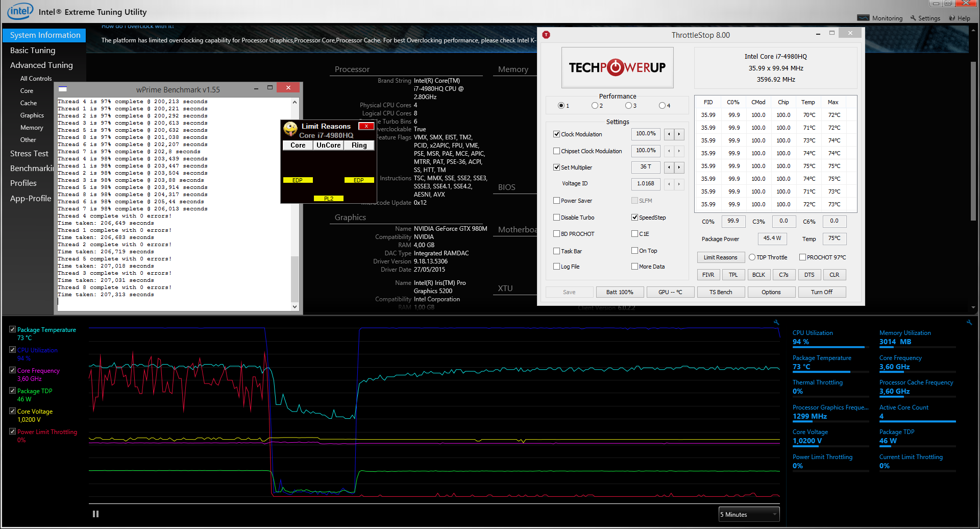Open the FIVR button
The image size is (980, 529).
tap(708, 275)
